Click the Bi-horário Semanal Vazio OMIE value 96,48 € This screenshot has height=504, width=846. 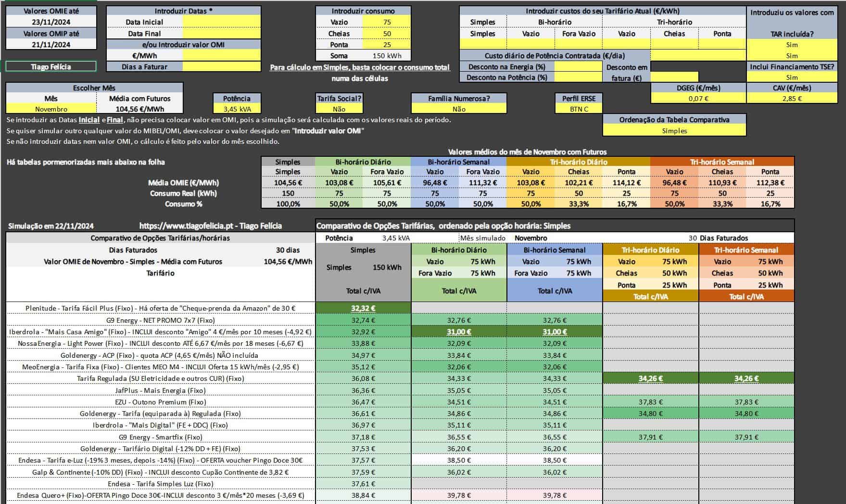(435, 183)
